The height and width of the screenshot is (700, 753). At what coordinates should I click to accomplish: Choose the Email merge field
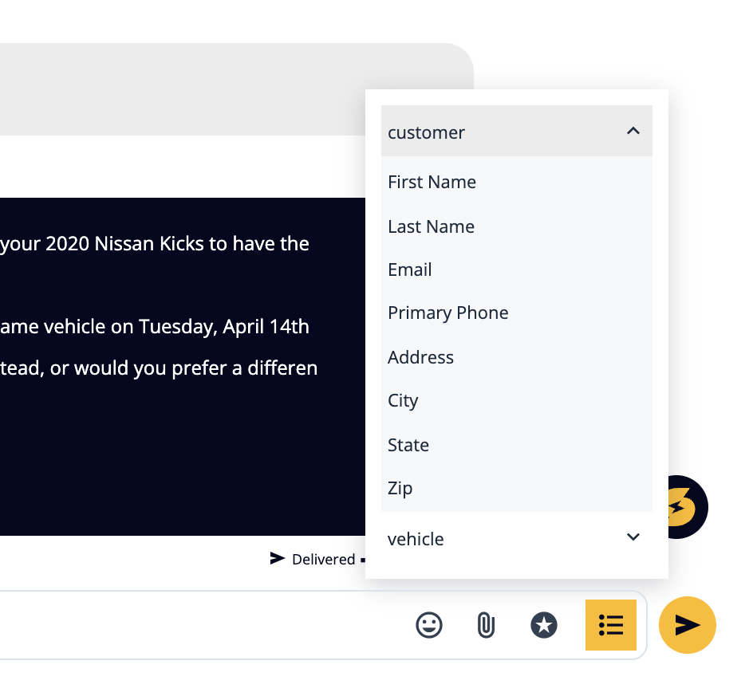coord(517,269)
